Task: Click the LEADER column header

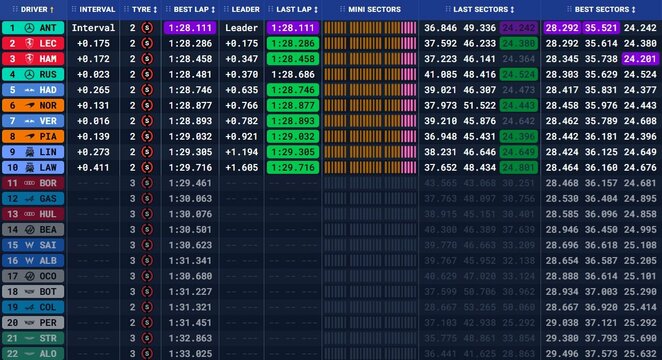Action: (245, 9)
